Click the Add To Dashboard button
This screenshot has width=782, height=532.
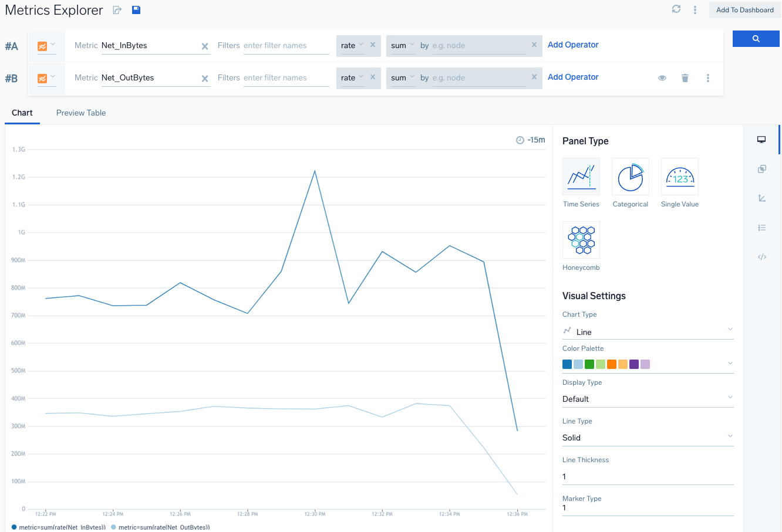(x=744, y=10)
